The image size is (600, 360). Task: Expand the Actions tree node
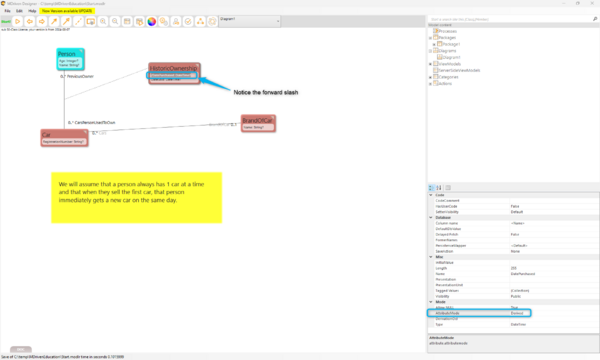tap(430, 83)
